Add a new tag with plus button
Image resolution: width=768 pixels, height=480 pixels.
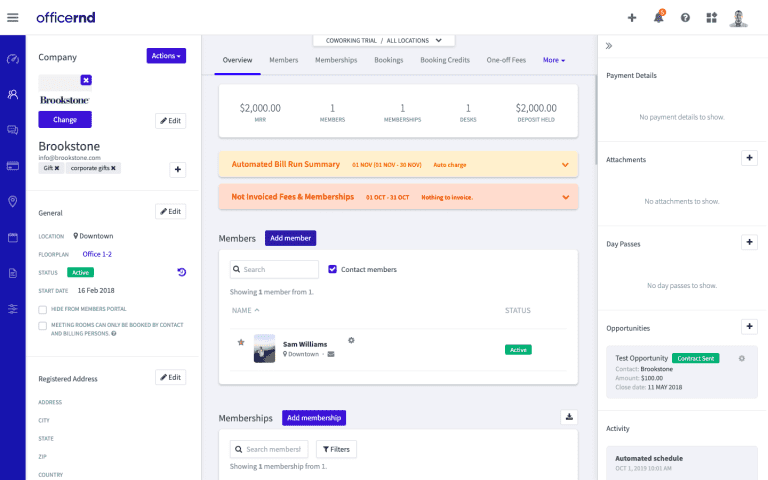point(178,169)
